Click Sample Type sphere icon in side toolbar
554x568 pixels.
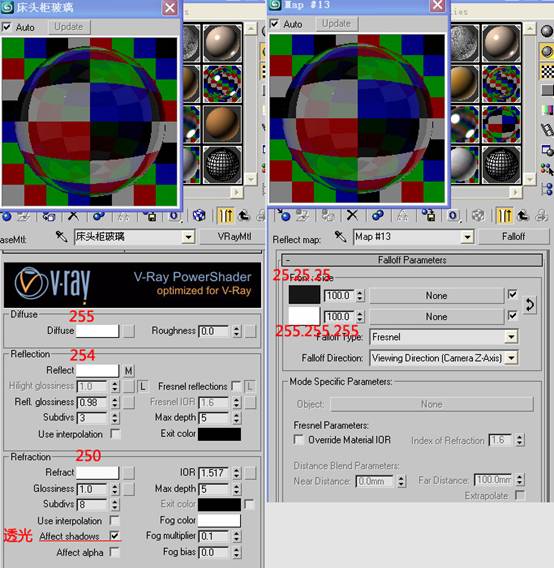[546, 31]
